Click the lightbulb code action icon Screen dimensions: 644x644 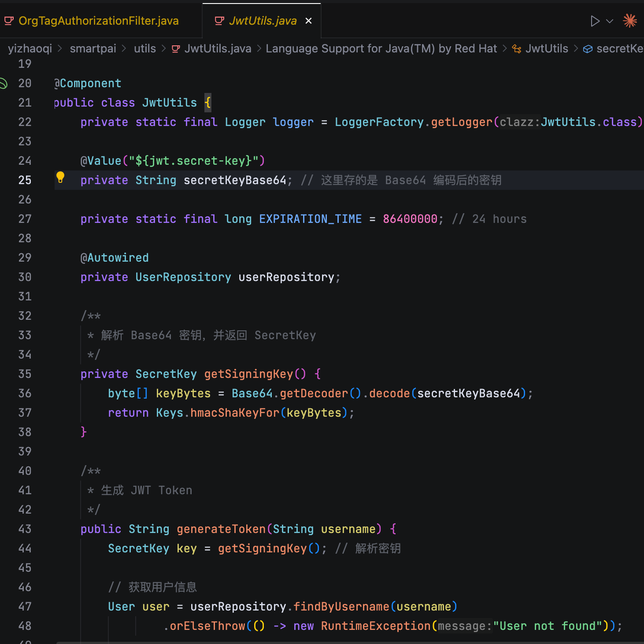[60, 178]
